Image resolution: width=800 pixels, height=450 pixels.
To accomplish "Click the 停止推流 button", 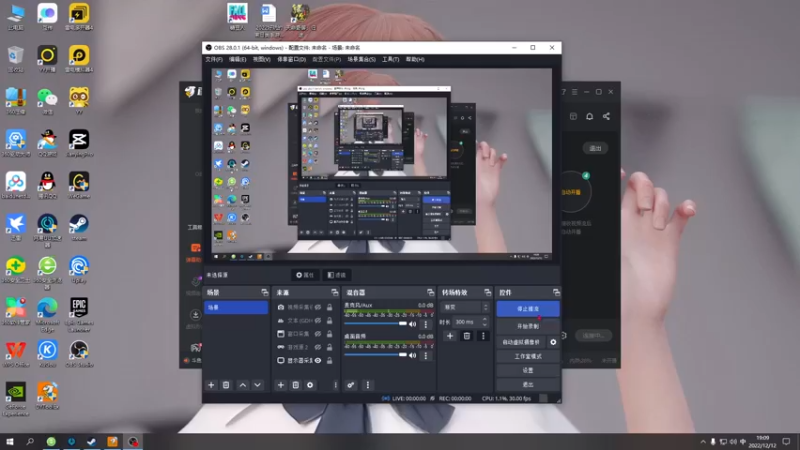I will point(528,309).
